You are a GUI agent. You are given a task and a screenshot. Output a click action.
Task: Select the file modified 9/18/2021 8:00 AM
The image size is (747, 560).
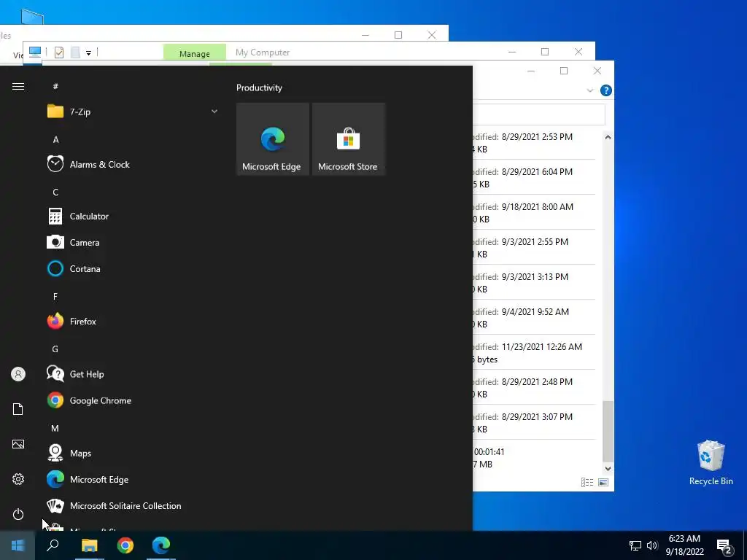click(533, 213)
